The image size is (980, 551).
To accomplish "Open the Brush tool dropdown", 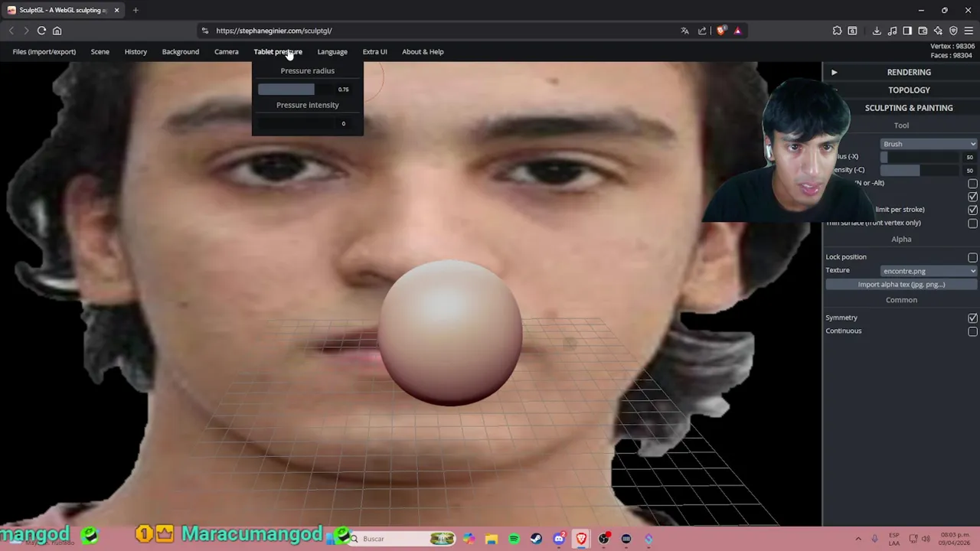I will [929, 144].
